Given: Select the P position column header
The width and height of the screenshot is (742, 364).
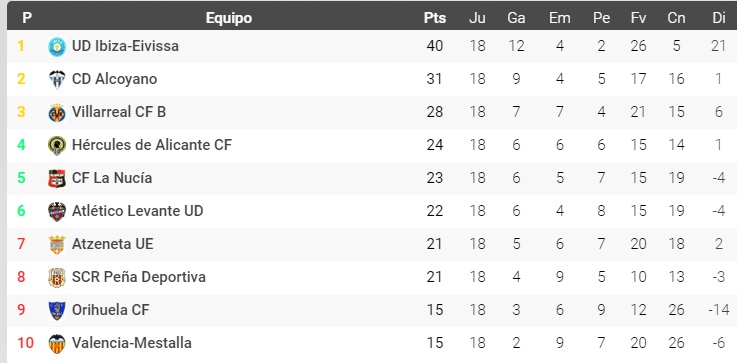Looking at the screenshot, I should [27, 18].
